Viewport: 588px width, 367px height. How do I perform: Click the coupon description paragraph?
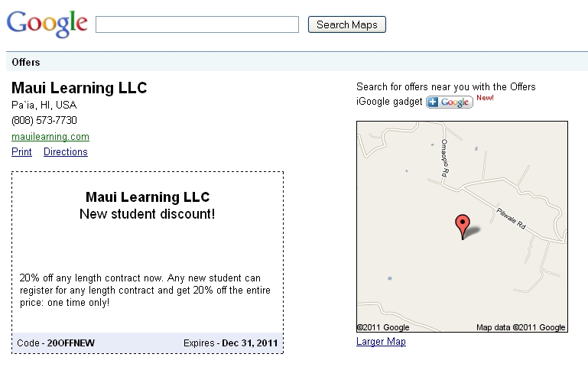(x=145, y=290)
